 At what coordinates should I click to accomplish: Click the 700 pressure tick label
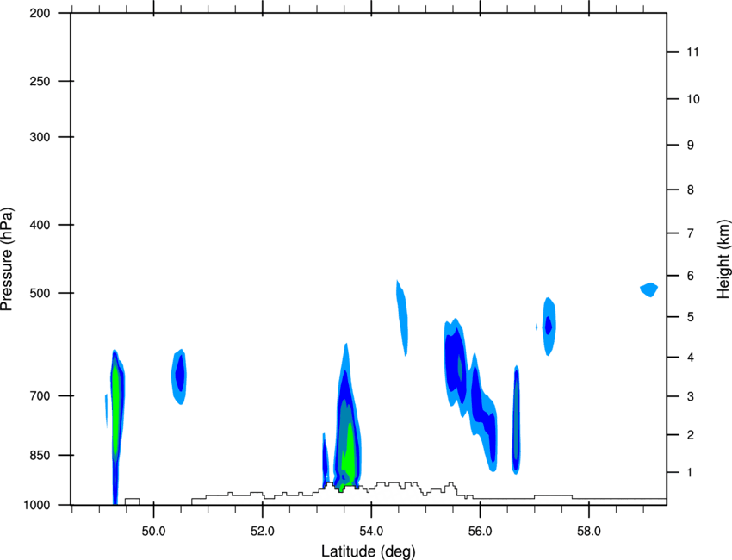coord(40,395)
